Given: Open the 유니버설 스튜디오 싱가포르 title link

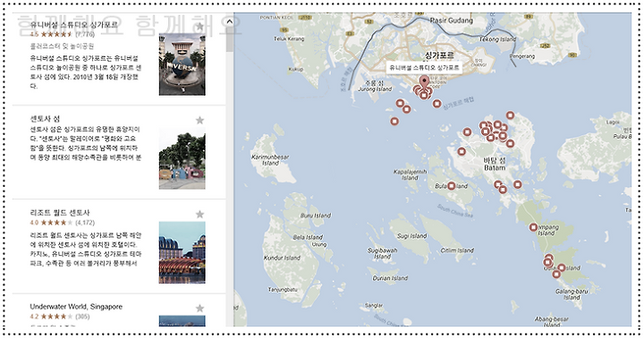Looking at the screenshot, I should click(x=74, y=25).
